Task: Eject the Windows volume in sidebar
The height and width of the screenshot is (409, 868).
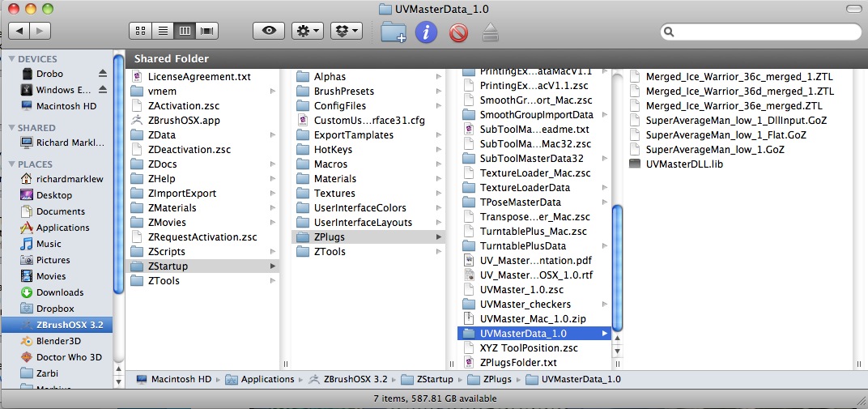Action: click(x=102, y=90)
